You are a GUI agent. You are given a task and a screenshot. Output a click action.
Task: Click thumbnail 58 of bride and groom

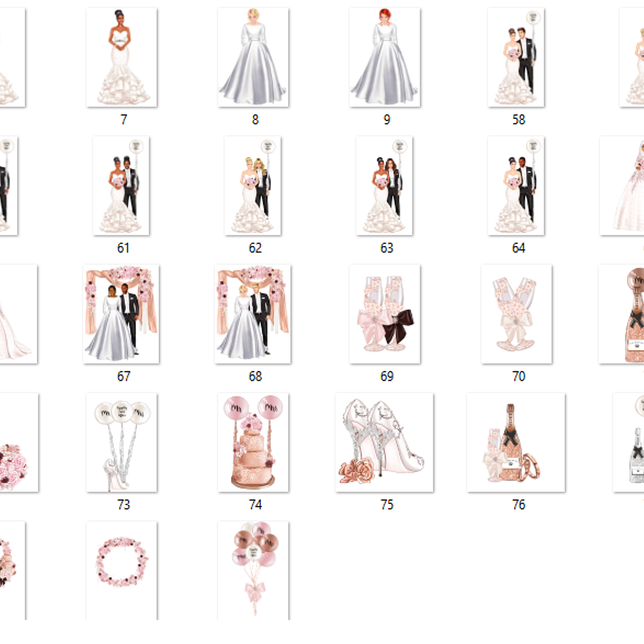516,57
